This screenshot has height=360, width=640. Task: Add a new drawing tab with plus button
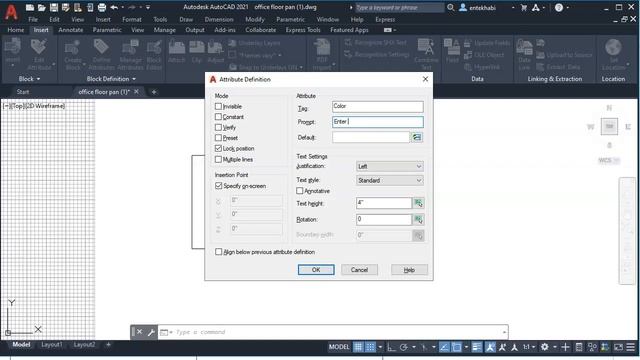153,92
